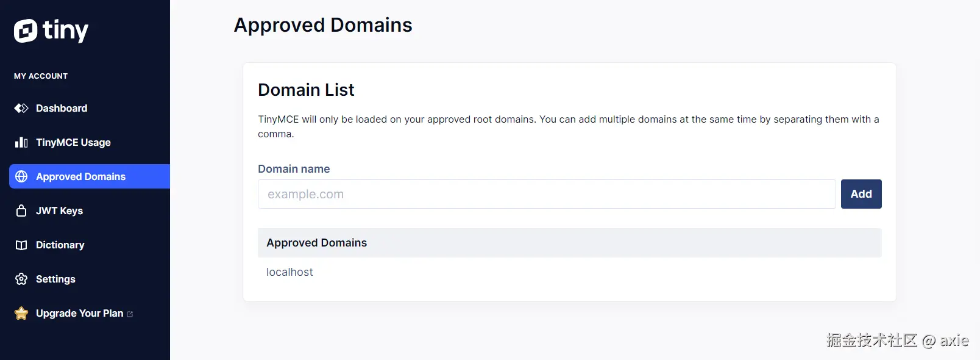Click the tiny logo icon

pos(26,31)
